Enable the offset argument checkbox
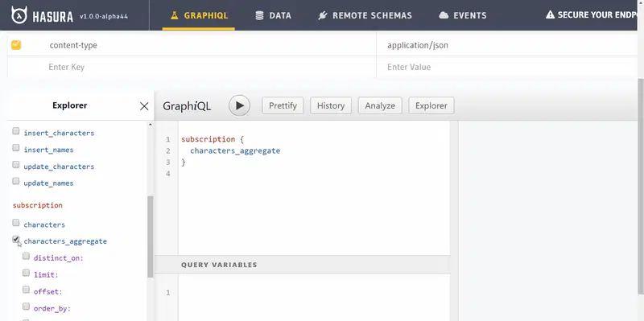Image resolution: width=644 pixels, height=321 pixels. (x=26, y=290)
